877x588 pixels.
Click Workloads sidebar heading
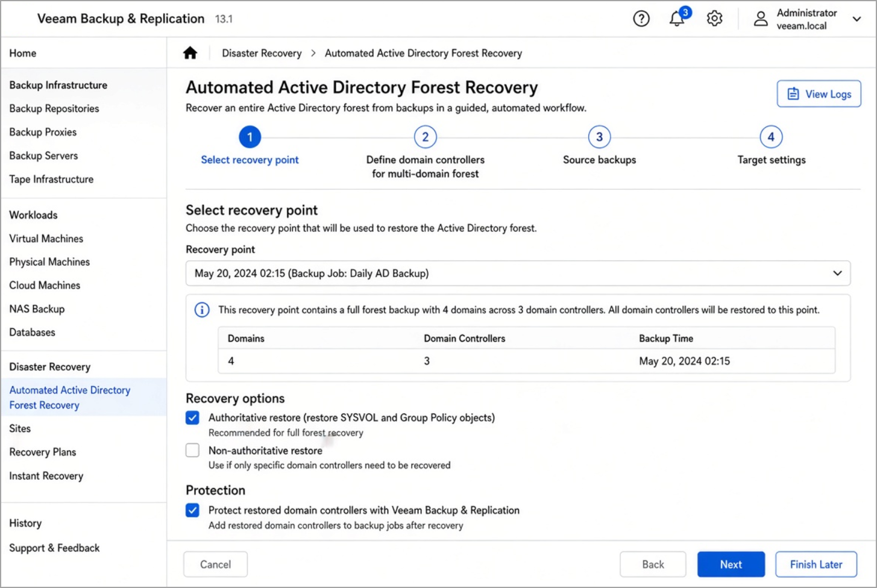click(34, 215)
